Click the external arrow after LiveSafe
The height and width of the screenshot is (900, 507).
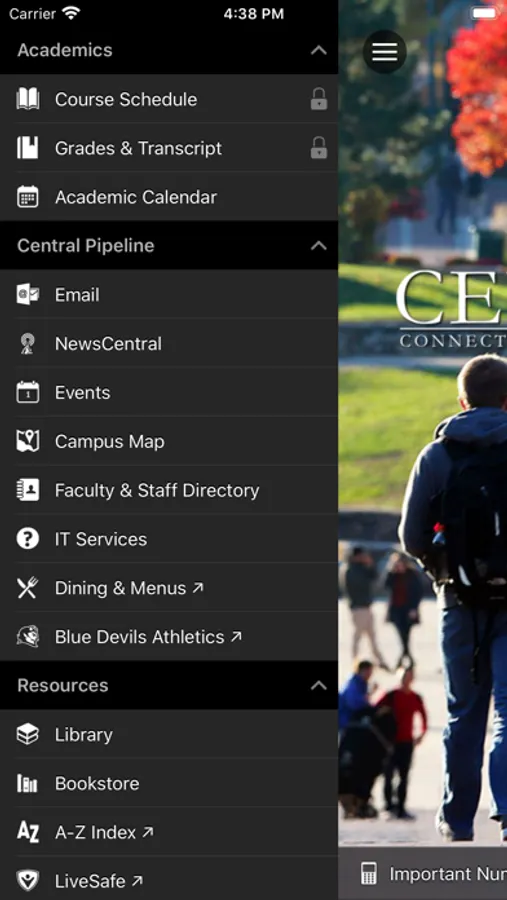tap(137, 880)
